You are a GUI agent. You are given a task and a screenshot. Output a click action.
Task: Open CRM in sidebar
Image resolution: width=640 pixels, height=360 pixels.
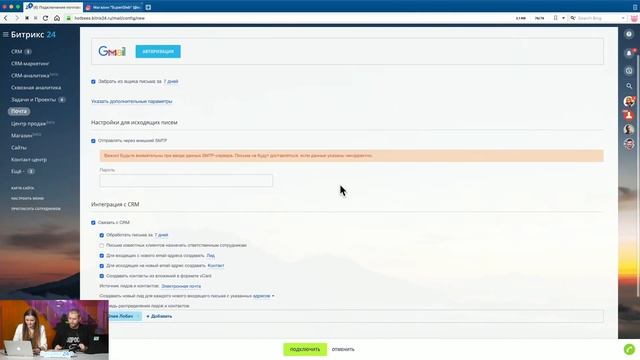pos(17,51)
